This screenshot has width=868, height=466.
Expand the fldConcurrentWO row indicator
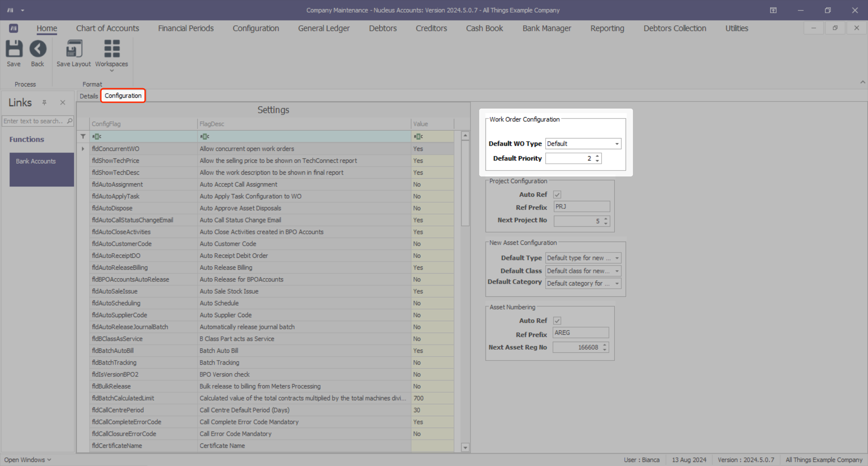[83, 148]
